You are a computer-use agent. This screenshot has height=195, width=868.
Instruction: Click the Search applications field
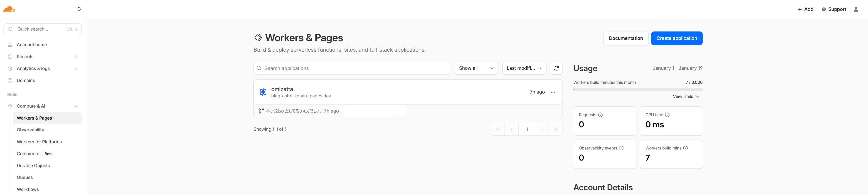pos(352,68)
